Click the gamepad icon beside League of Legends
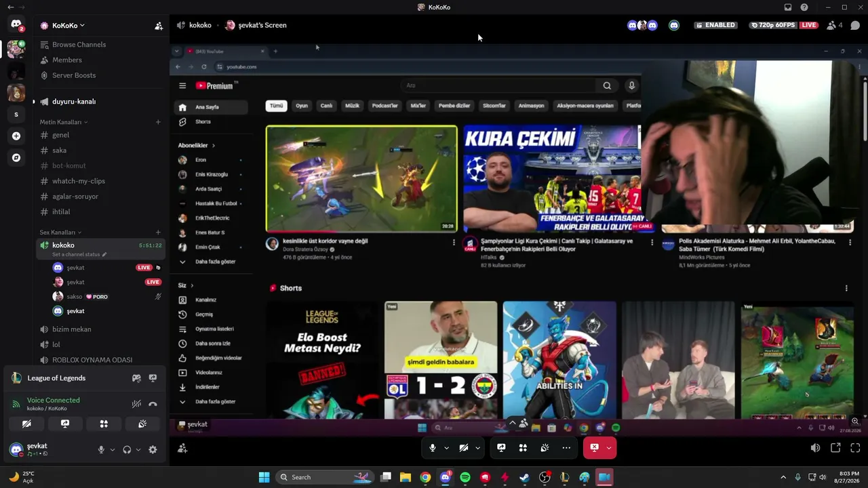 point(136,378)
